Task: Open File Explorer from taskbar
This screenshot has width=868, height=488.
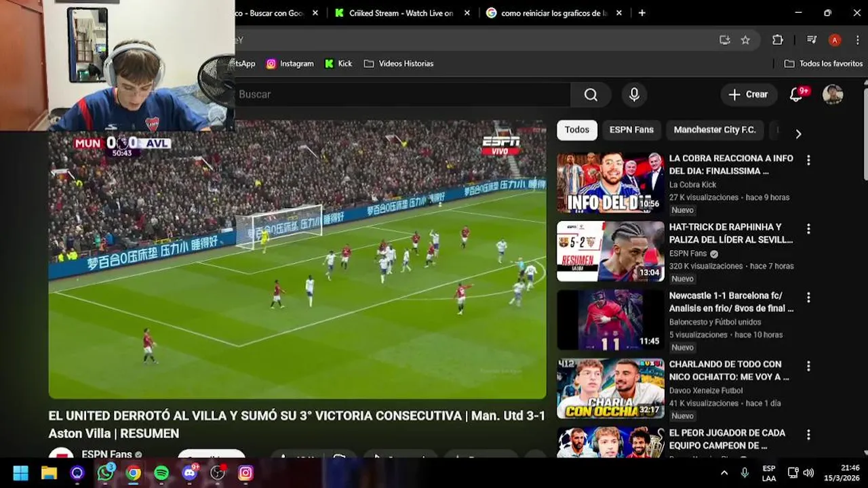Action: pos(49,473)
